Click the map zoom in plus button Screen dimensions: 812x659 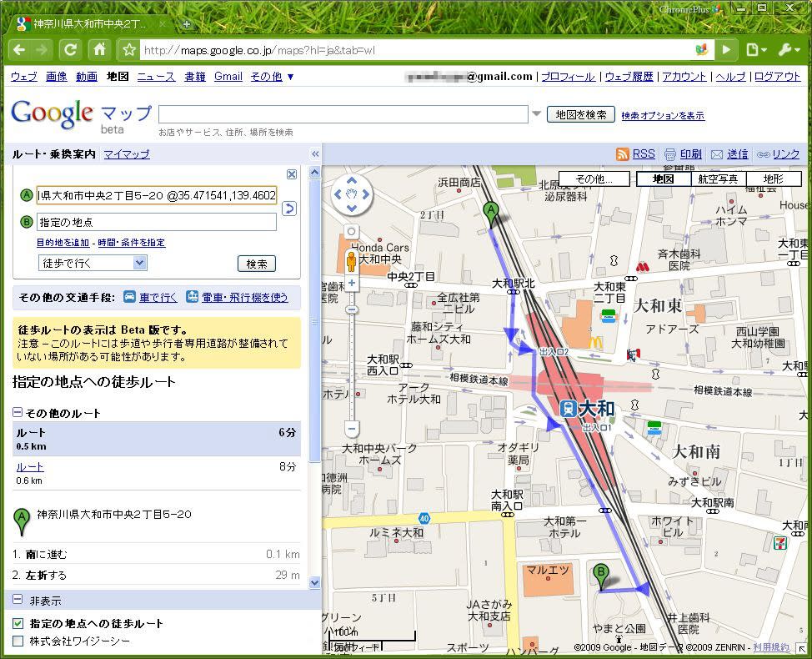coord(352,284)
